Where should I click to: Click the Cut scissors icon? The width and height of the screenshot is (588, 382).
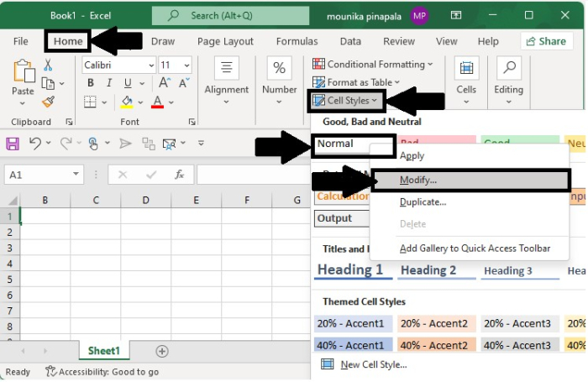48,65
